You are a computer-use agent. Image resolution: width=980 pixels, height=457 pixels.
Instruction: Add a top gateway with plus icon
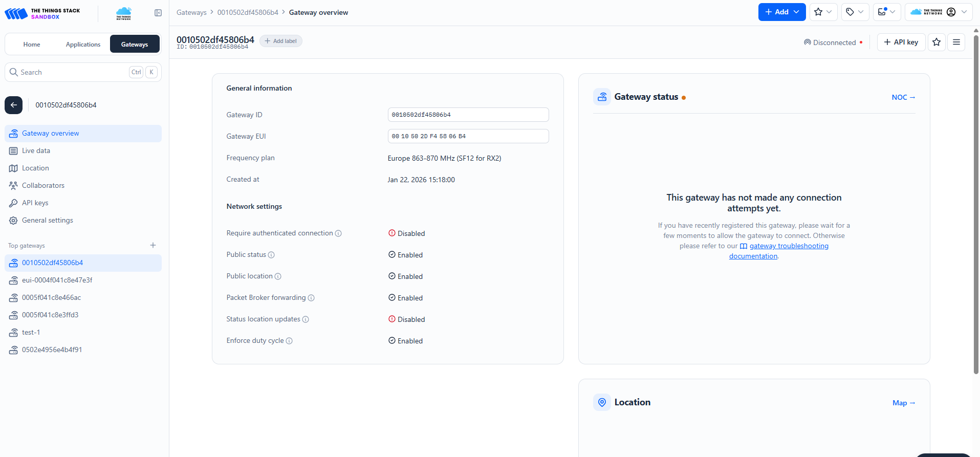pyautogui.click(x=153, y=245)
